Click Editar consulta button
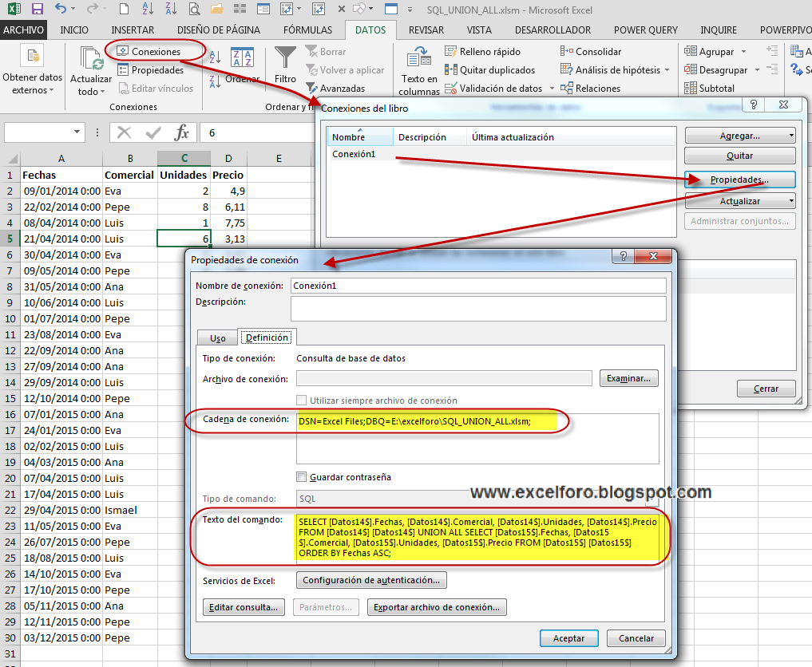The width and height of the screenshot is (812, 667). point(244,607)
